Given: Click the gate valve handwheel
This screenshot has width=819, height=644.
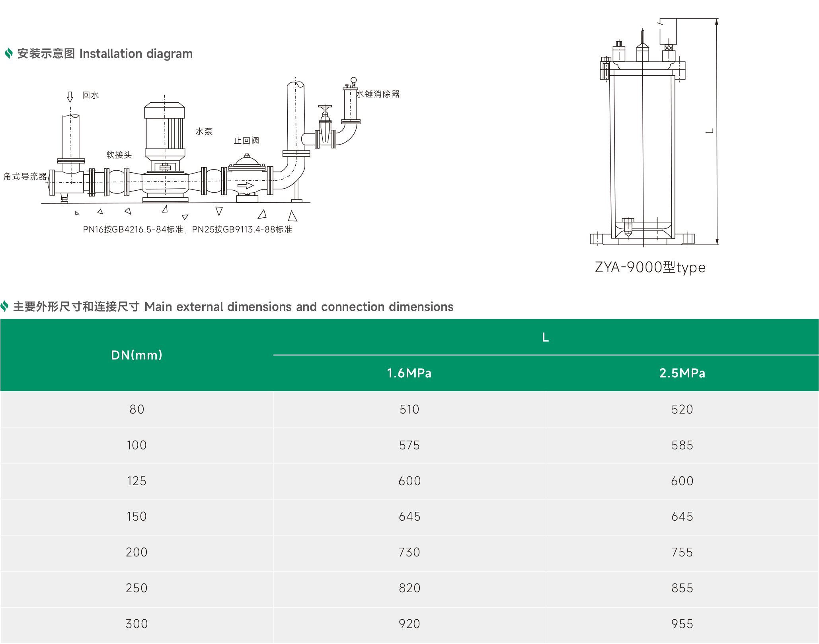Looking at the screenshot, I should [x=325, y=107].
